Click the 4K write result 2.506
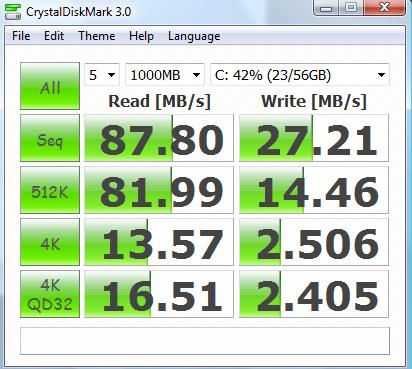This screenshot has height=369, width=412. [x=314, y=242]
